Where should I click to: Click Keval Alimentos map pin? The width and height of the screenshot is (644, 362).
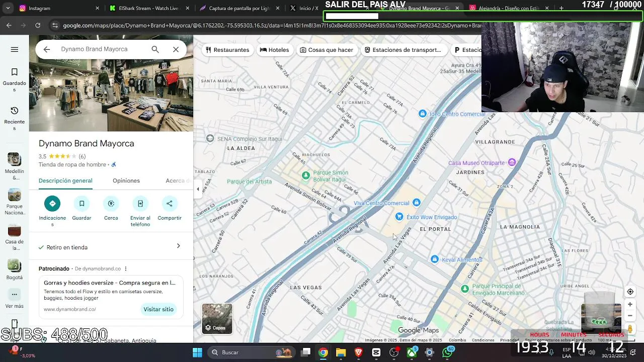435,259
